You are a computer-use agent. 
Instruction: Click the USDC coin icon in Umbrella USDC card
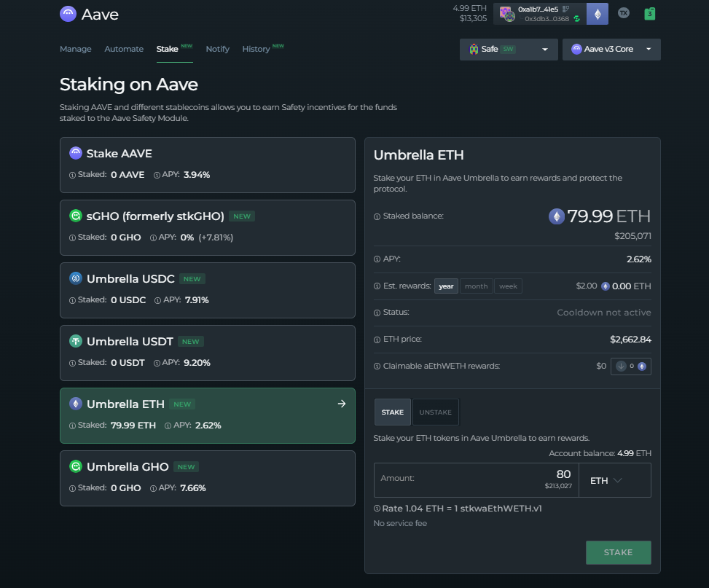point(76,278)
